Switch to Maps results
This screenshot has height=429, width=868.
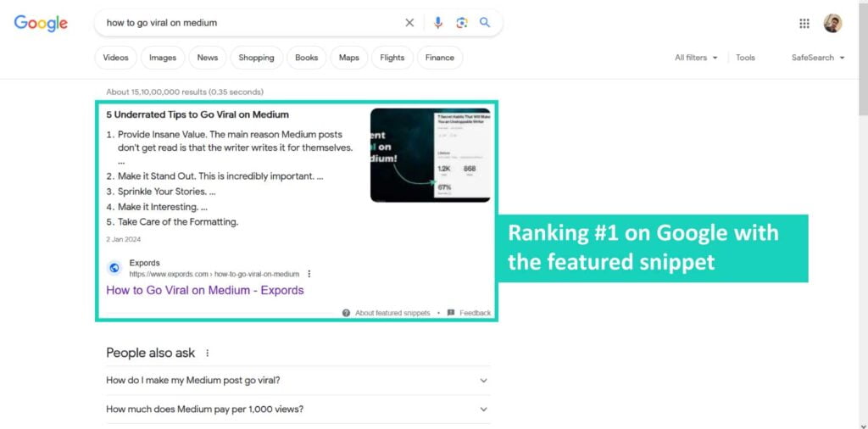(348, 58)
